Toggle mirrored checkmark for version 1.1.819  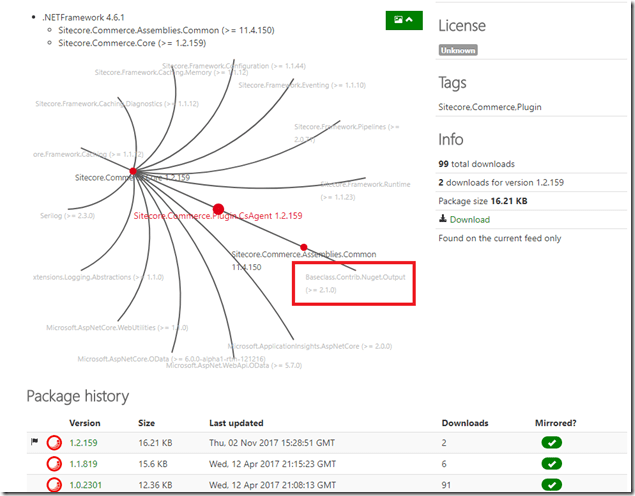[x=551, y=464]
